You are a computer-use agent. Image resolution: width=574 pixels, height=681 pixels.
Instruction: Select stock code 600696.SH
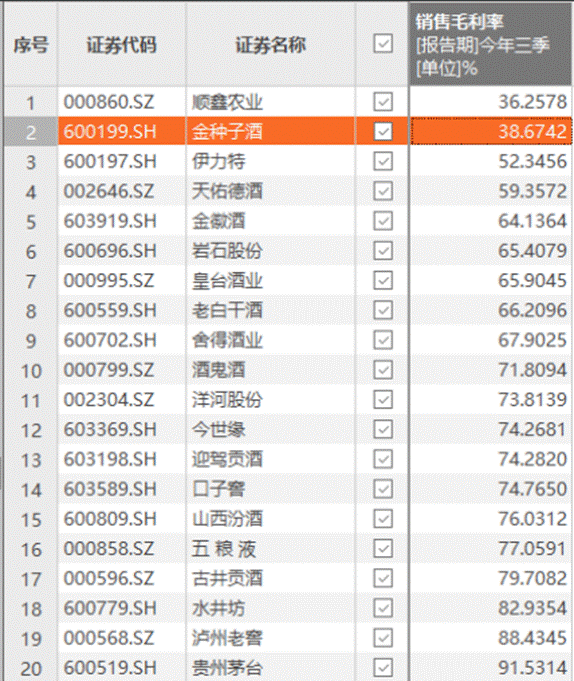click(110, 251)
